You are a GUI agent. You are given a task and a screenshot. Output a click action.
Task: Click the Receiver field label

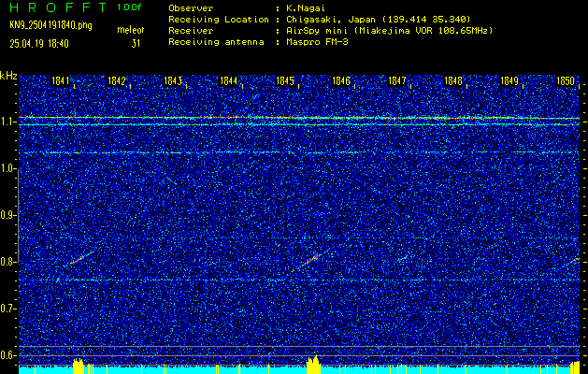tap(191, 31)
